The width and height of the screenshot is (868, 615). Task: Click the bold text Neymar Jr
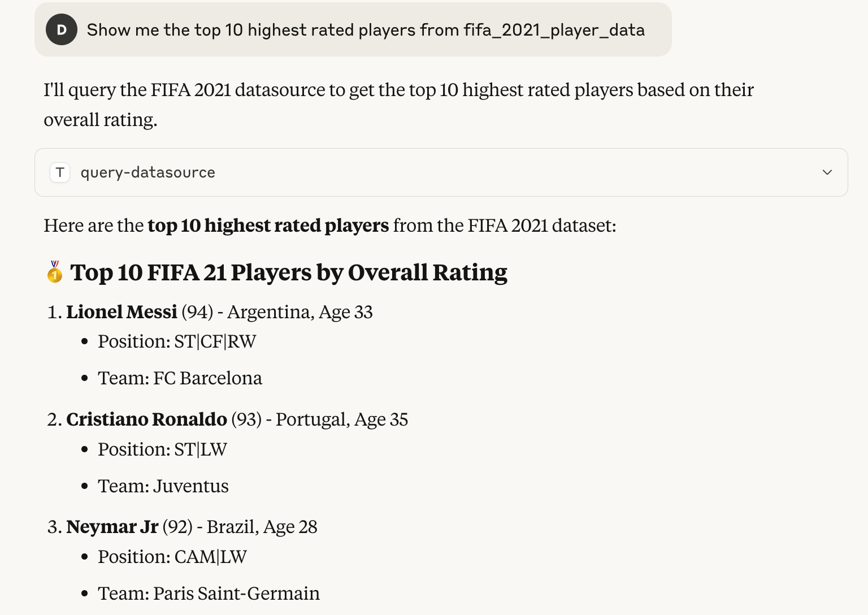click(x=111, y=526)
